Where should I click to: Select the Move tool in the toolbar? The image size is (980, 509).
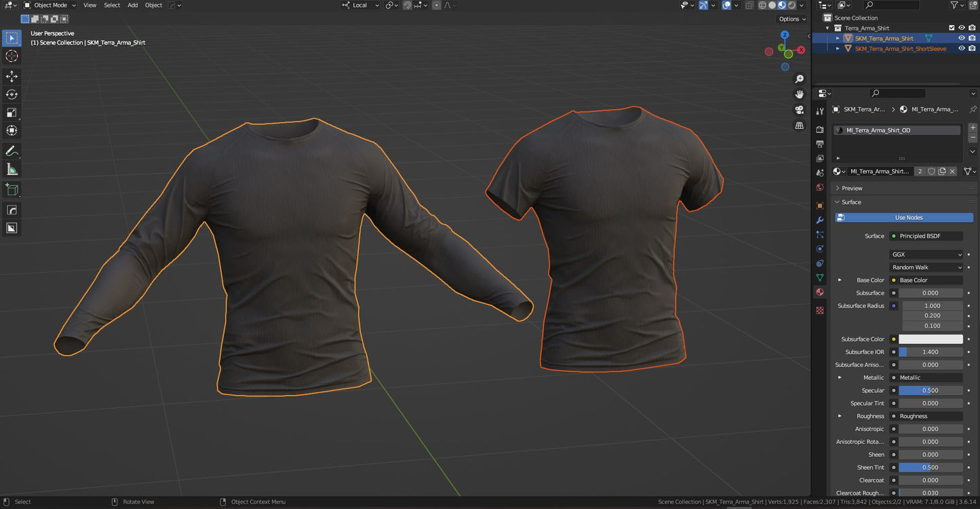[12, 77]
